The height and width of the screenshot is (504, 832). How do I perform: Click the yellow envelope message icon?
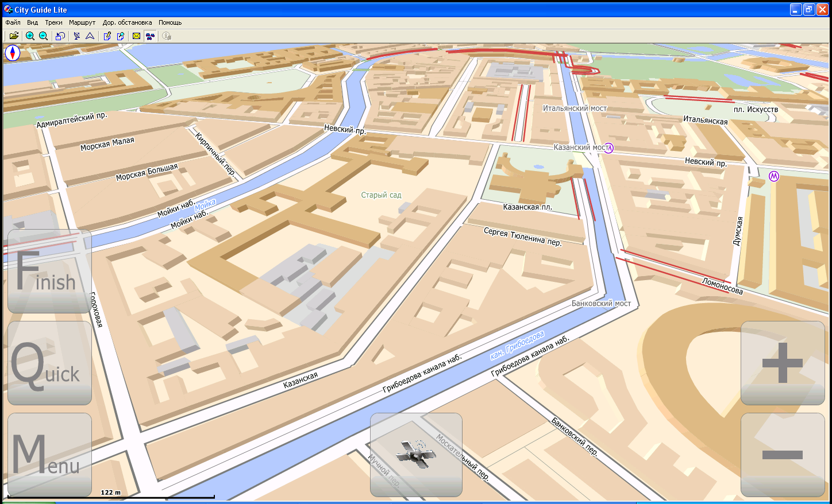click(x=137, y=36)
